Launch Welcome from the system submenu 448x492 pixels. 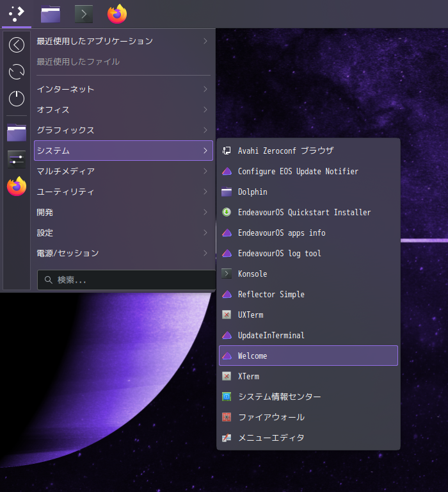(x=308, y=356)
